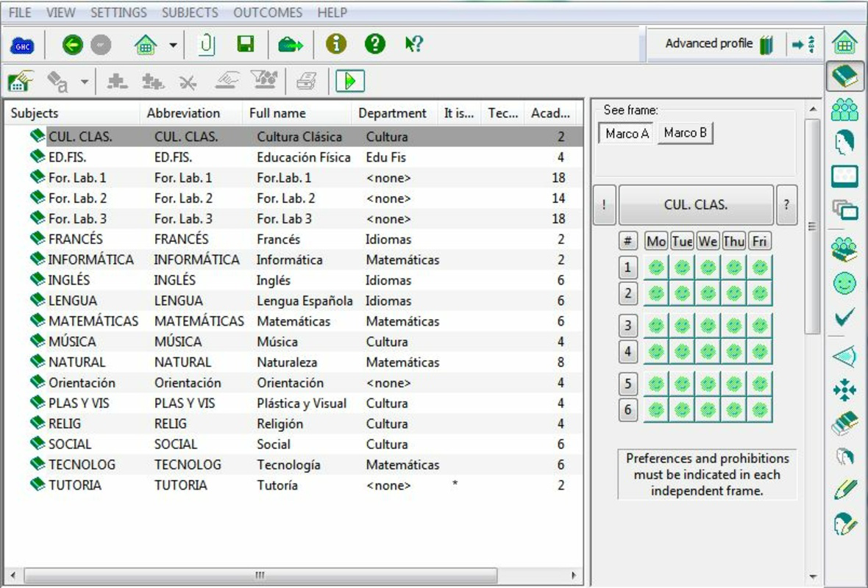Toggle Thursday period 4 smiley preference cell
Image resolution: width=868 pixels, height=588 pixels.
coord(734,351)
